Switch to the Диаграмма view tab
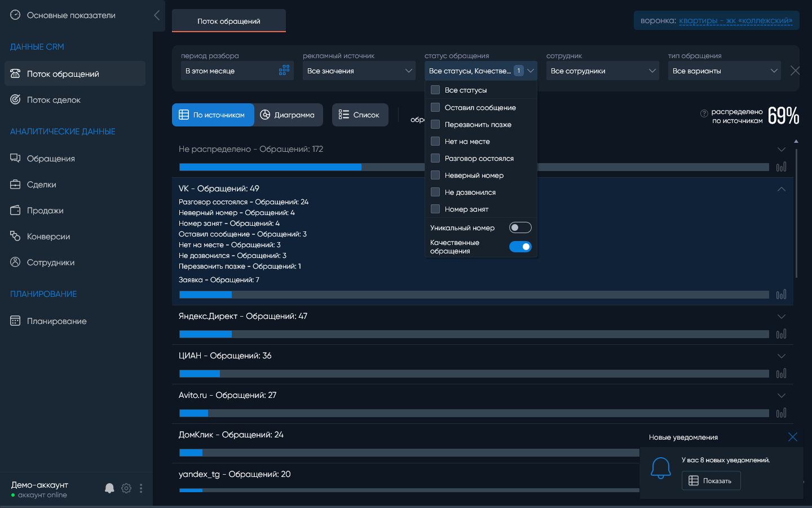Image resolution: width=812 pixels, height=508 pixels. pyautogui.click(x=288, y=115)
